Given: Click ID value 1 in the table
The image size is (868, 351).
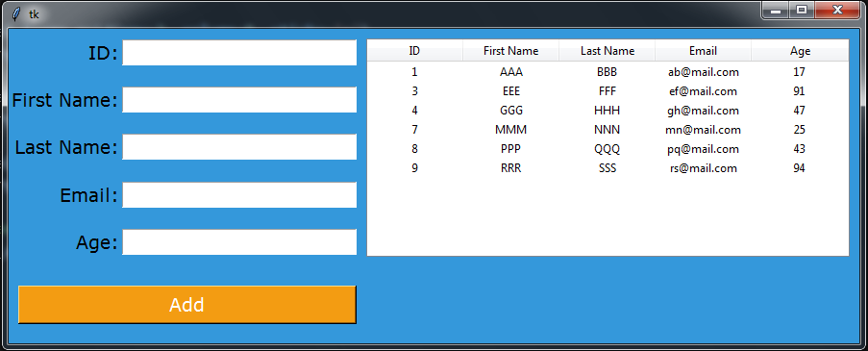Looking at the screenshot, I should (x=414, y=72).
